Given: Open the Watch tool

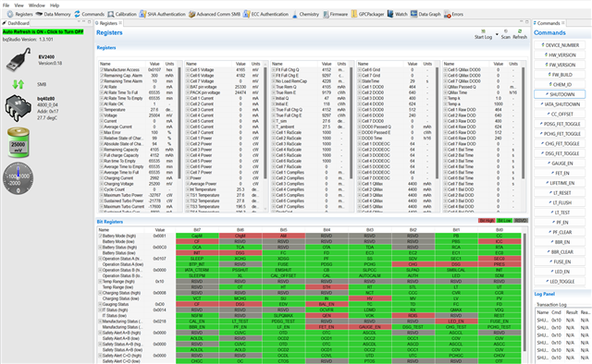Looking at the screenshot, I should click(397, 15).
